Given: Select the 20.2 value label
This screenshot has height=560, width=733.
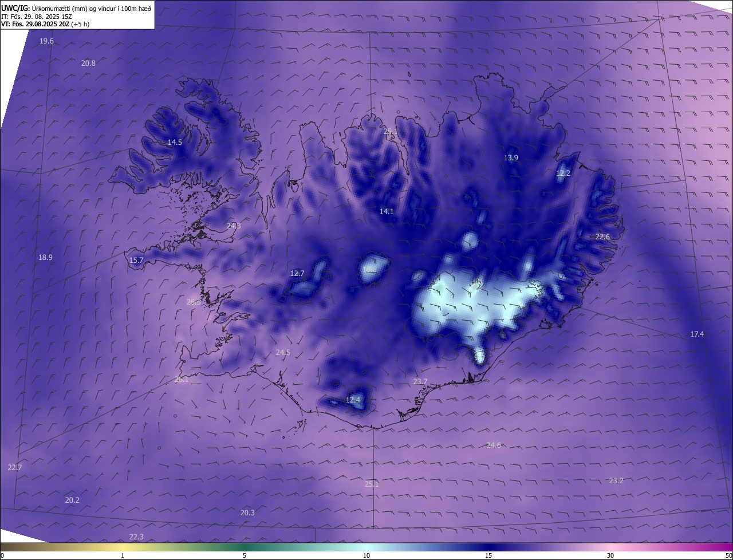Looking at the screenshot, I should coord(72,500).
